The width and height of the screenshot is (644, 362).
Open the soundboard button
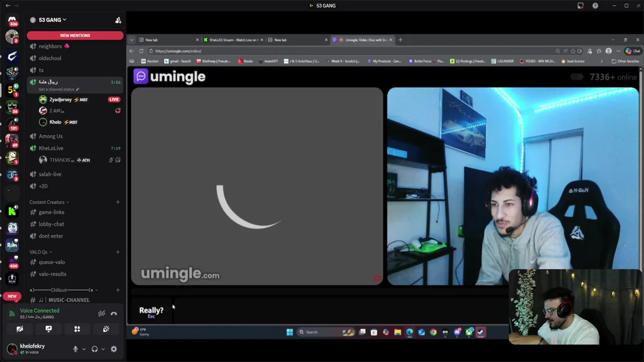point(106,329)
